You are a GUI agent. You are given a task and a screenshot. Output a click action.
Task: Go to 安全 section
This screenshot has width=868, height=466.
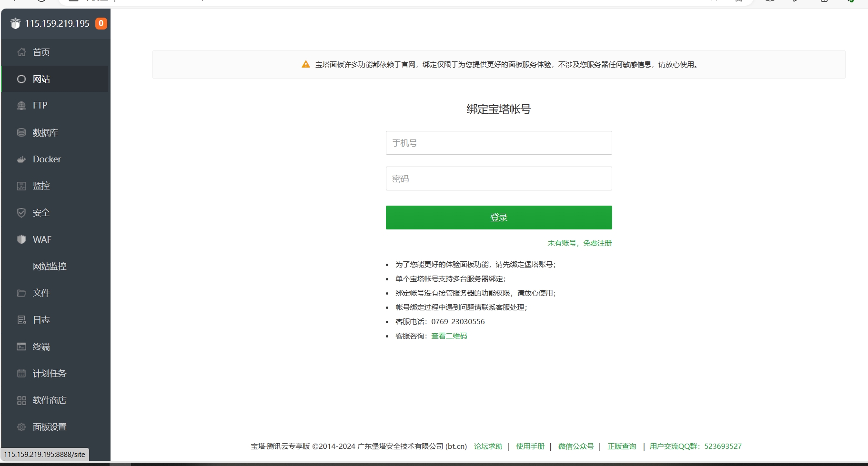click(55, 213)
